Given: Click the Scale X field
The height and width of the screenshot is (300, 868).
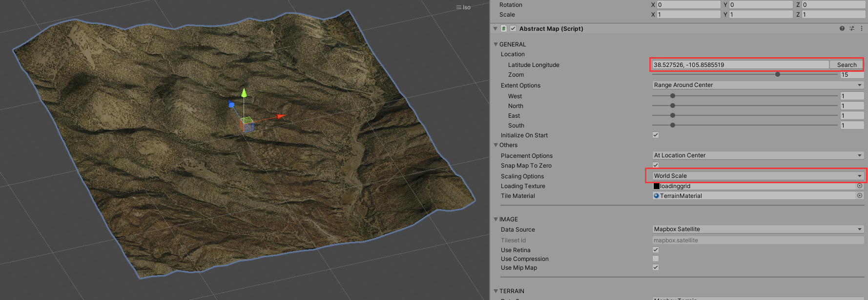Looking at the screenshot, I should click(688, 15).
